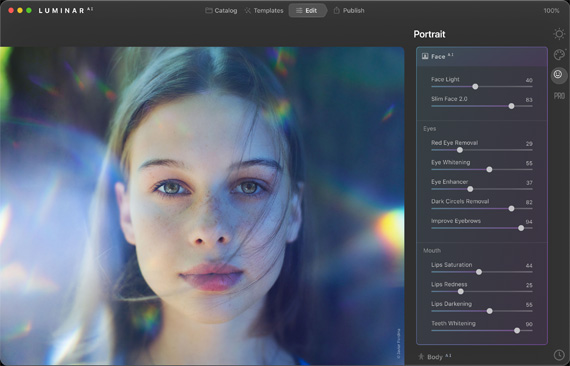Click the Teeth Whitening slider handle
The height and width of the screenshot is (366, 570).
click(517, 331)
